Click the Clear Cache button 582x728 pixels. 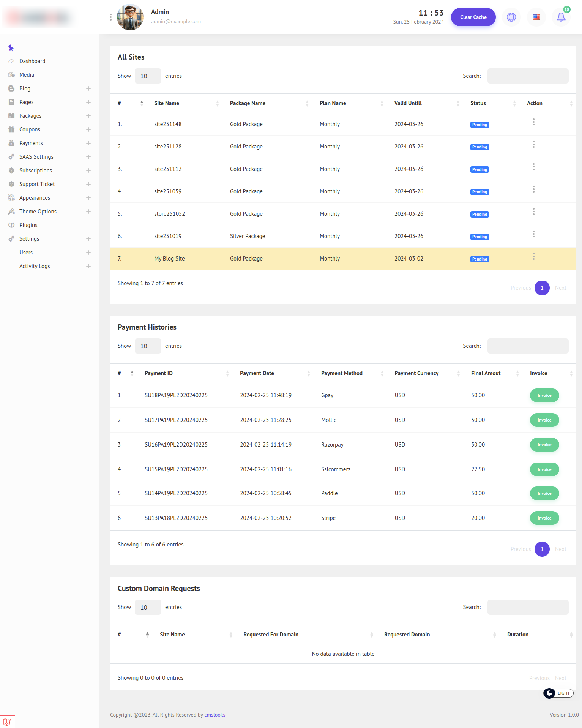(x=473, y=17)
